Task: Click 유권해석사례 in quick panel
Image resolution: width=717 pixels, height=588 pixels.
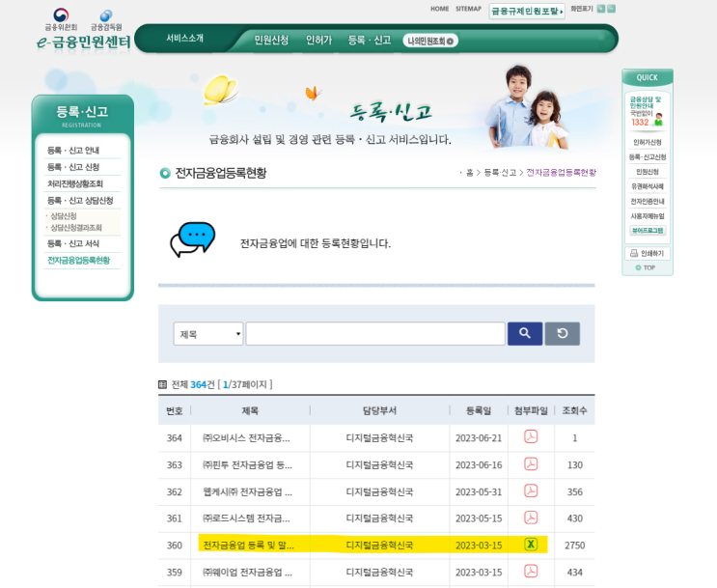Action: click(648, 186)
